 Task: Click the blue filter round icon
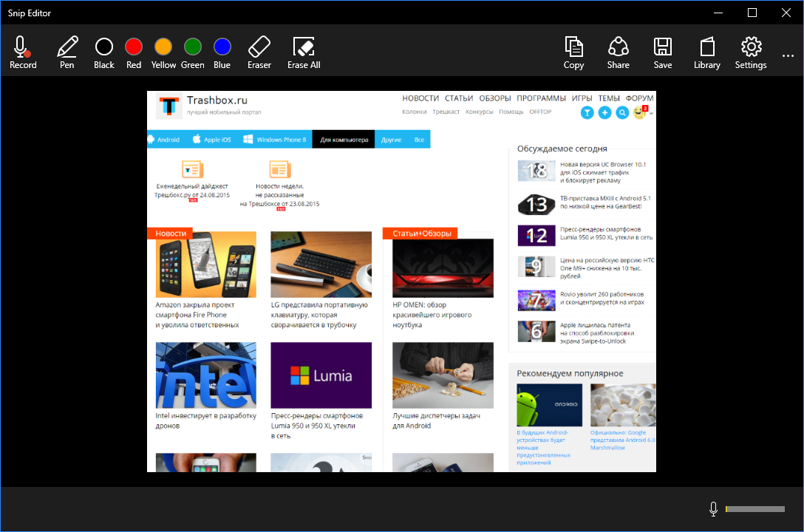click(x=587, y=113)
